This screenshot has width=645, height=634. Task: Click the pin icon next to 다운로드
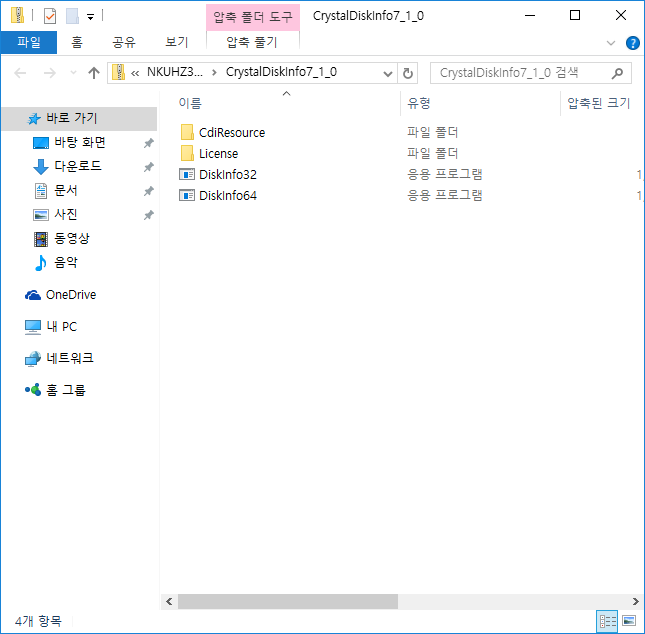tap(148, 167)
